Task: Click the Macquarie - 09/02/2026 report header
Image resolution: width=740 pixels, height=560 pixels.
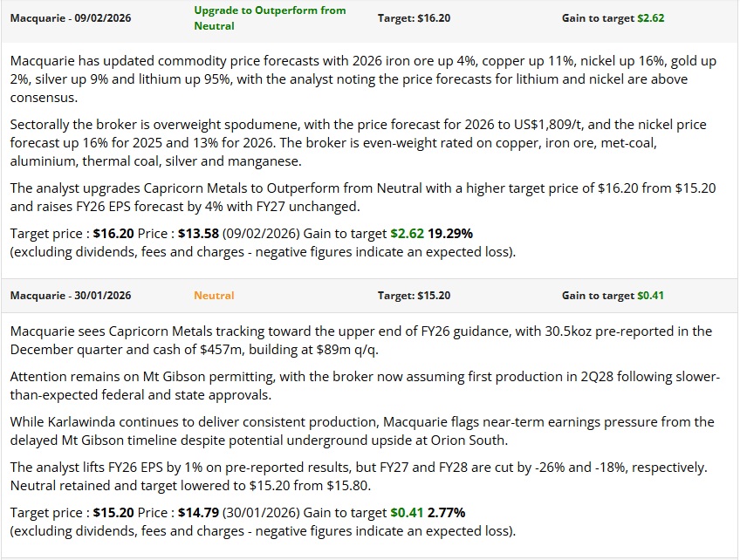Action: [x=71, y=18]
